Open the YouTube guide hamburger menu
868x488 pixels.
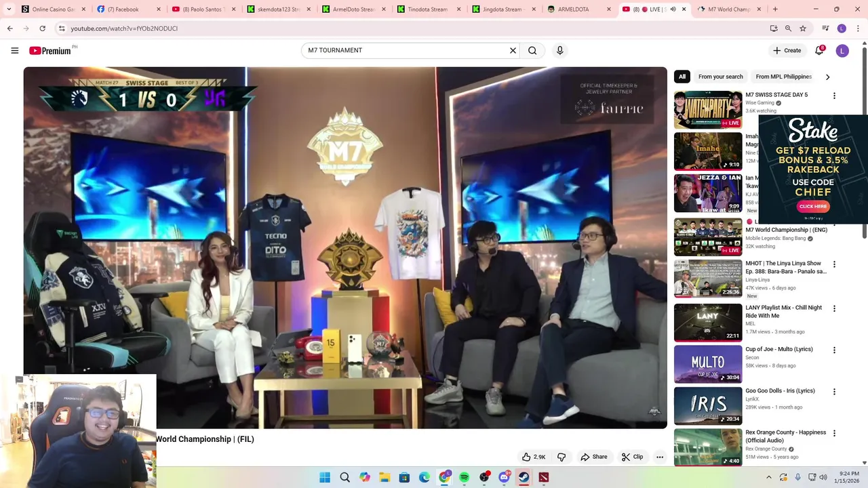(x=14, y=50)
